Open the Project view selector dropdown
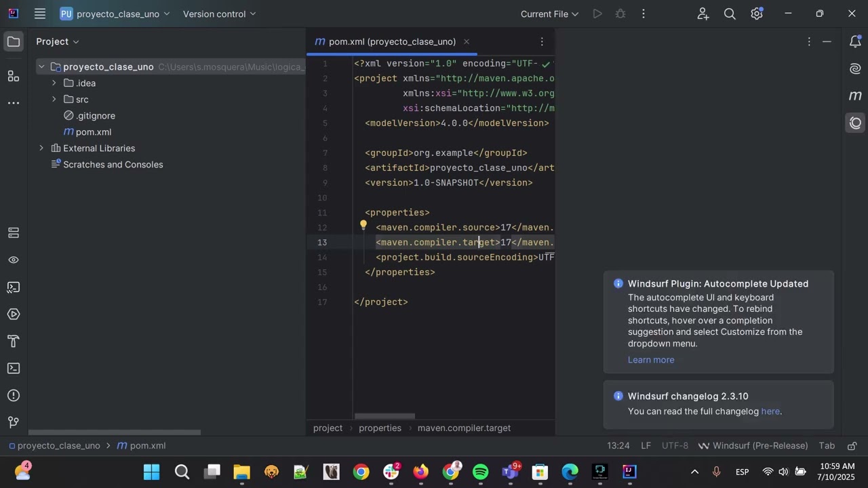Screen dimensions: 868x488 pos(58,41)
